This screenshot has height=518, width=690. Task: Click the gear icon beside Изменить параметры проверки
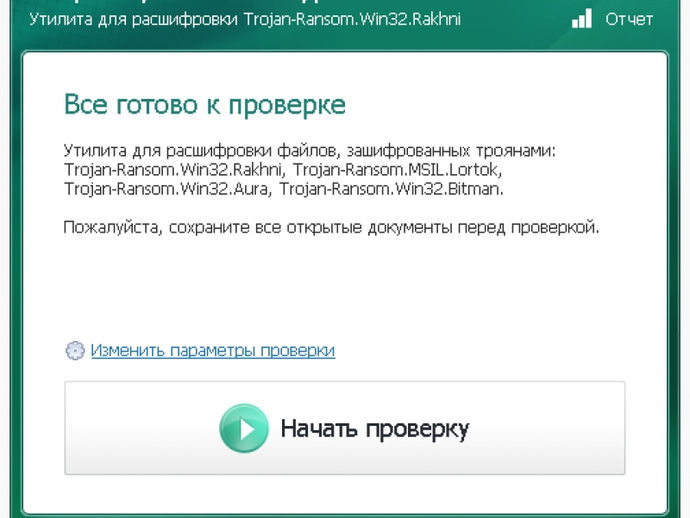pos(75,351)
